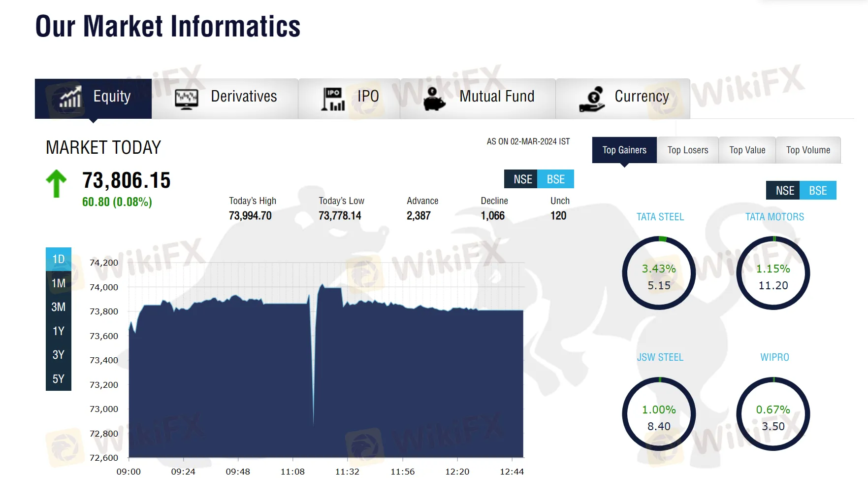Image resolution: width=868 pixels, height=478 pixels.
Task: Click the Decline count 1,066
Action: click(x=493, y=216)
